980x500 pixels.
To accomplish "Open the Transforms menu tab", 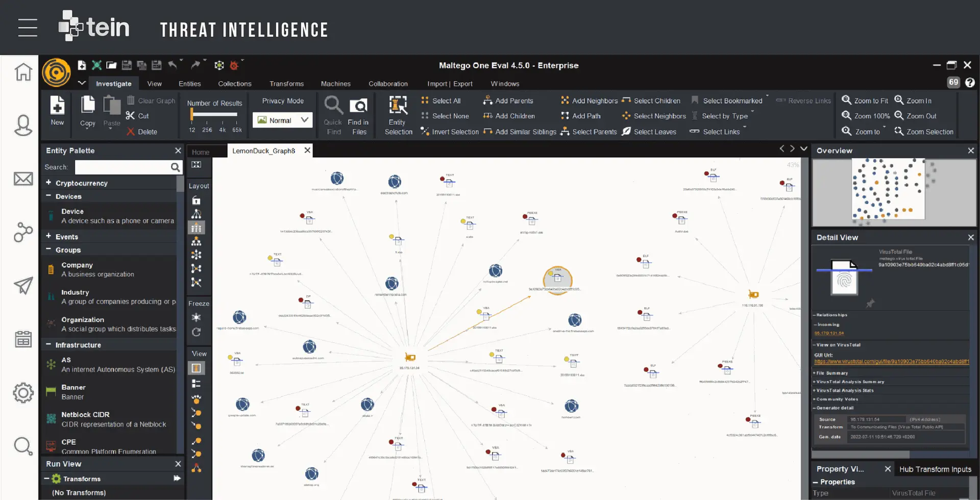I will click(286, 84).
